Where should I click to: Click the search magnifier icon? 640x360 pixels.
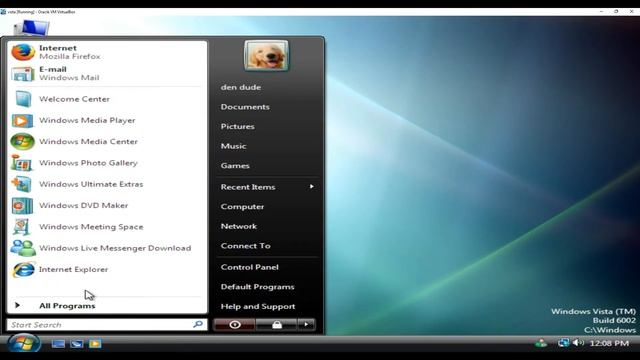click(198, 324)
